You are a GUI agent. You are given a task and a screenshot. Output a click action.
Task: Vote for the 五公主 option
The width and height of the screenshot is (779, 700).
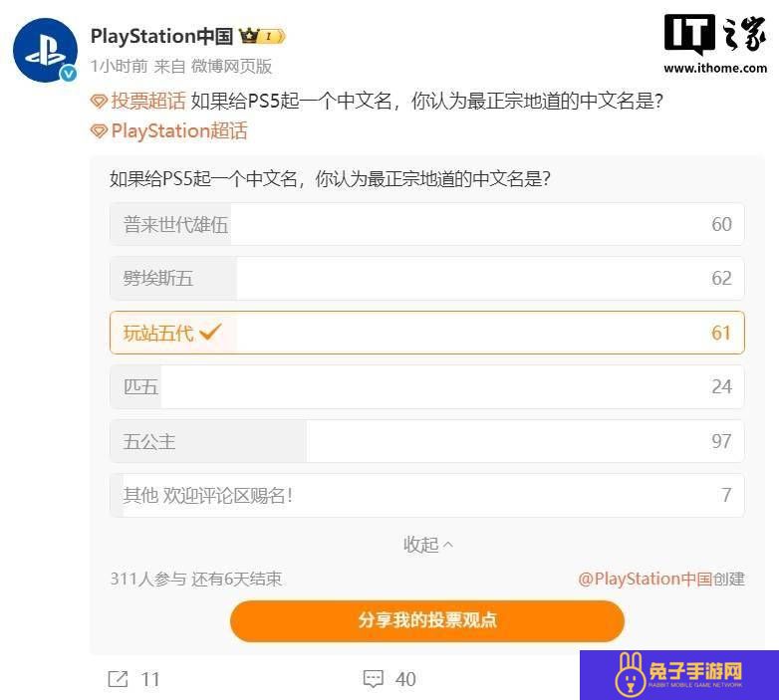coord(426,441)
